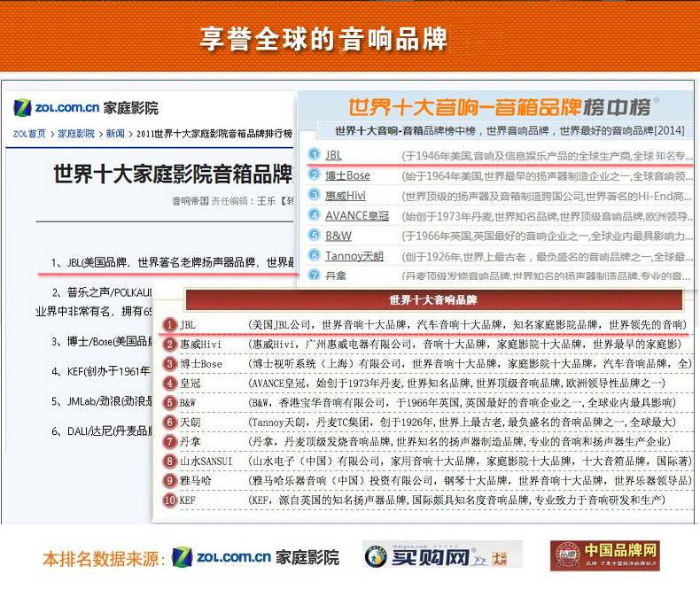Open the 惠威Hivi link in the ranking list
This screenshot has height=605, width=700.
click(345, 196)
